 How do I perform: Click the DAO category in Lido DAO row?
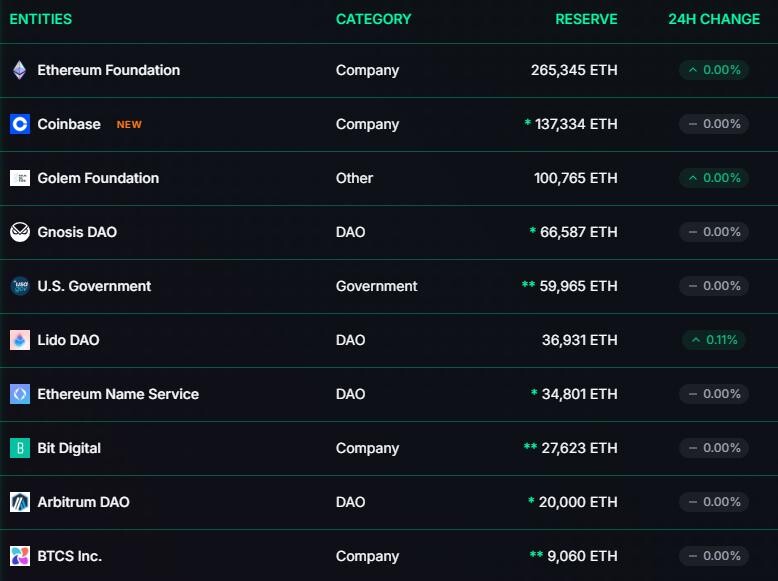pyautogui.click(x=350, y=340)
